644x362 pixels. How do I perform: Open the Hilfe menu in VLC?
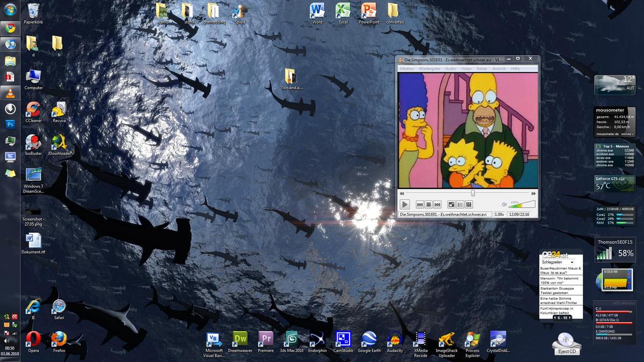[515, 69]
